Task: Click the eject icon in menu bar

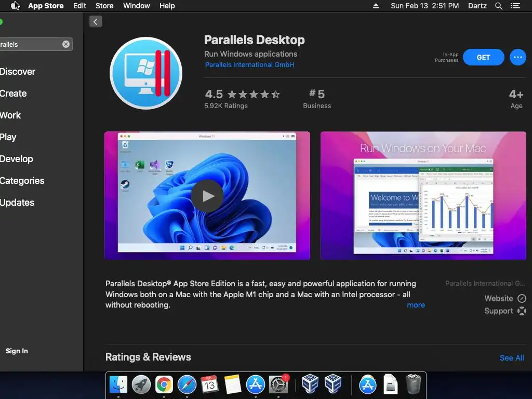Action: [x=376, y=6]
